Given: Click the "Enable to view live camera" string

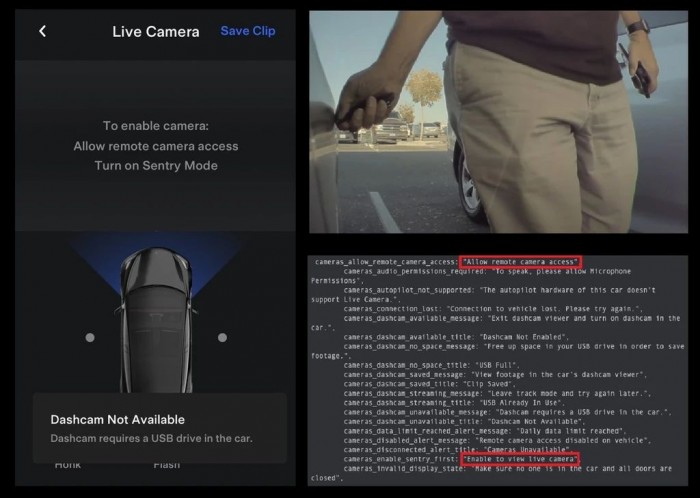Looking at the screenshot, I should click(520, 459).
